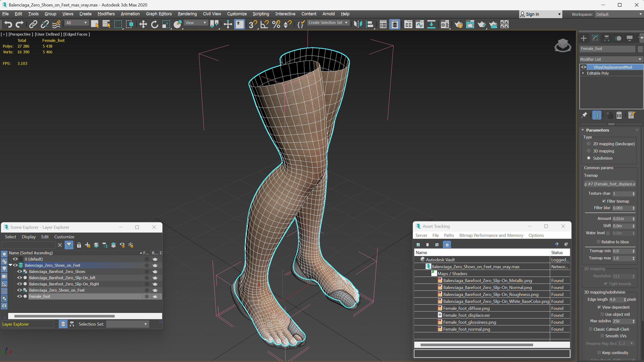Open Rendered Frame Window icon
Image resolution: width=644 pixels, height=362 pixels.
tap(470, 24)
